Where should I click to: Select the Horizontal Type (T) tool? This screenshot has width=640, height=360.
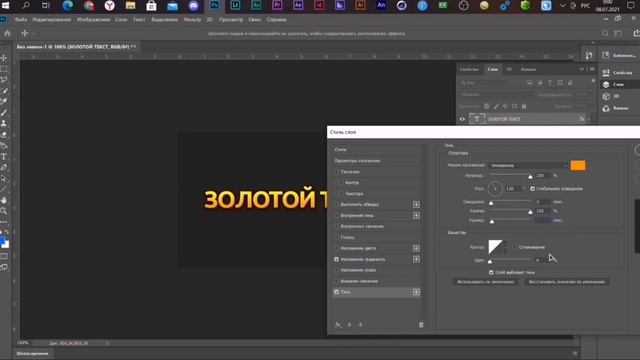tap(4, 156)
